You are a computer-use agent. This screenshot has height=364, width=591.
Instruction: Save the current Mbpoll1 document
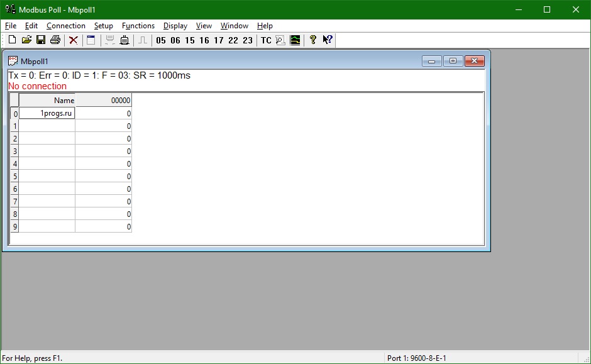click(40, 40)
